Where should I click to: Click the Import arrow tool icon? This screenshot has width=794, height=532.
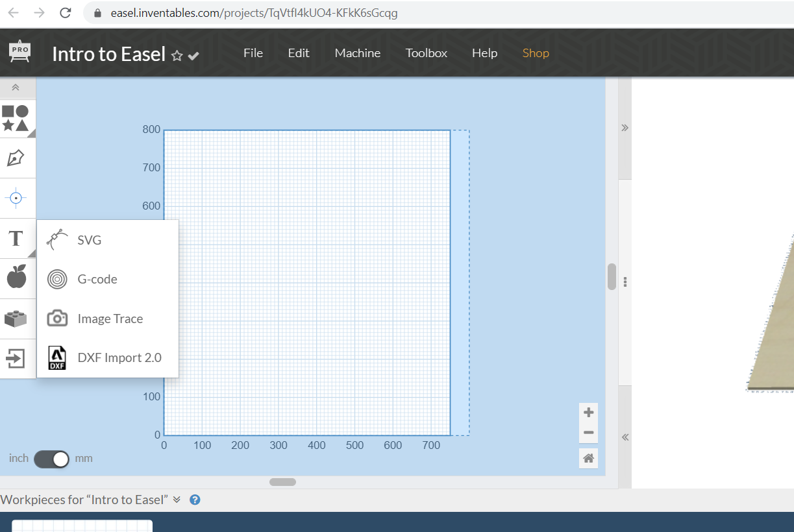[16, 358]
